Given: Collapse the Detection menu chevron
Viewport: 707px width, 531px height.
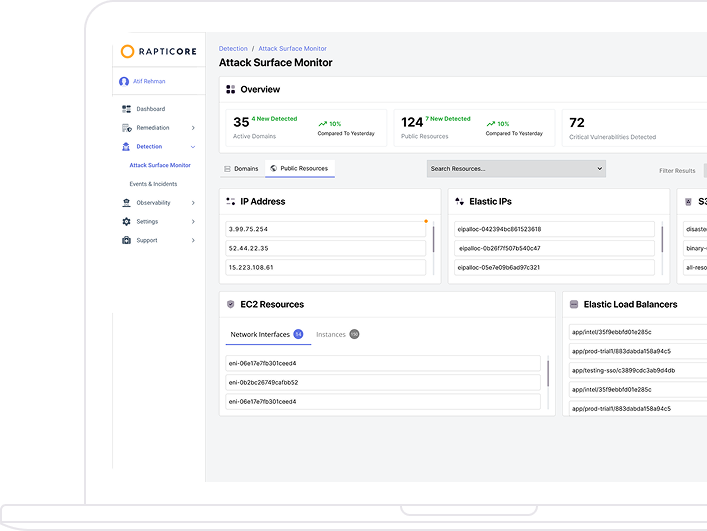Looking at the screenshot, I should click(x=193, y=147).
